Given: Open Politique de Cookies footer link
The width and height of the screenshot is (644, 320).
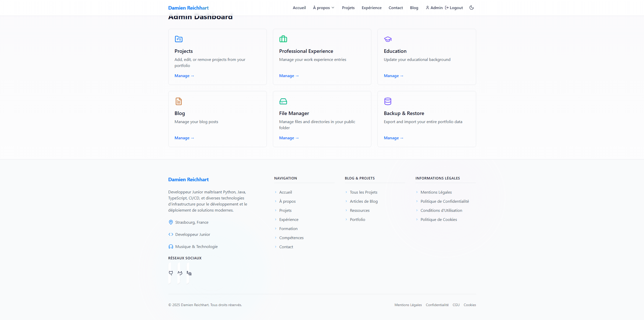Looking at the screenshot, I should pos(439,219).
